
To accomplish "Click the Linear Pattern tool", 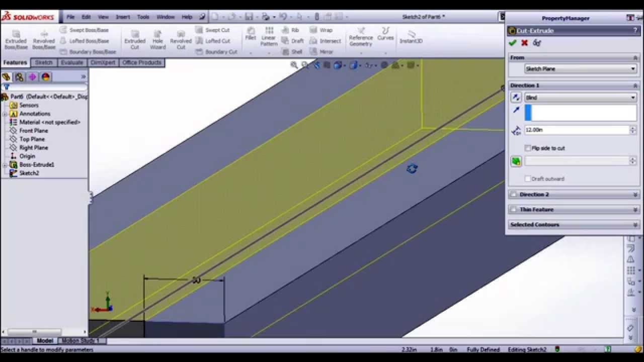I will click(x=269, y=37).
